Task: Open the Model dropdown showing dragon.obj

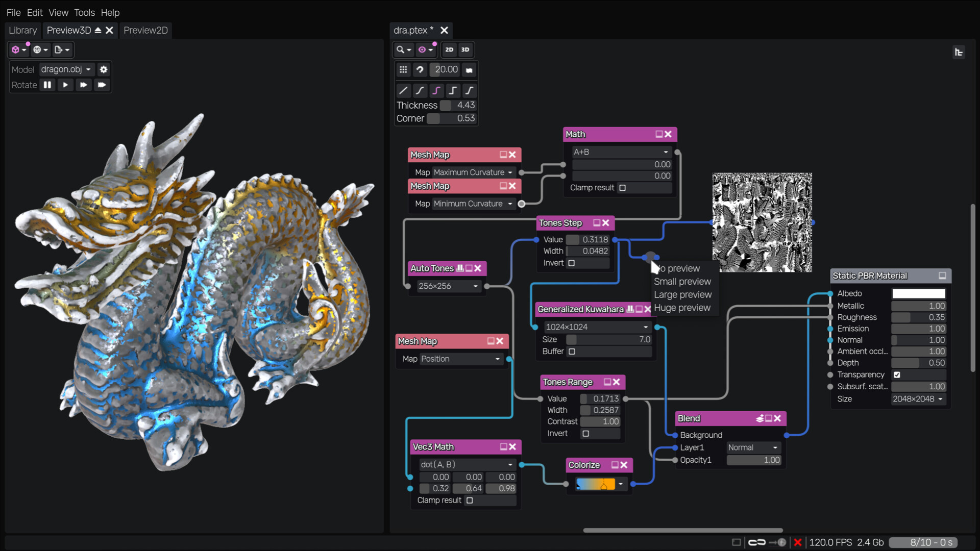Action: coord(66,69)
